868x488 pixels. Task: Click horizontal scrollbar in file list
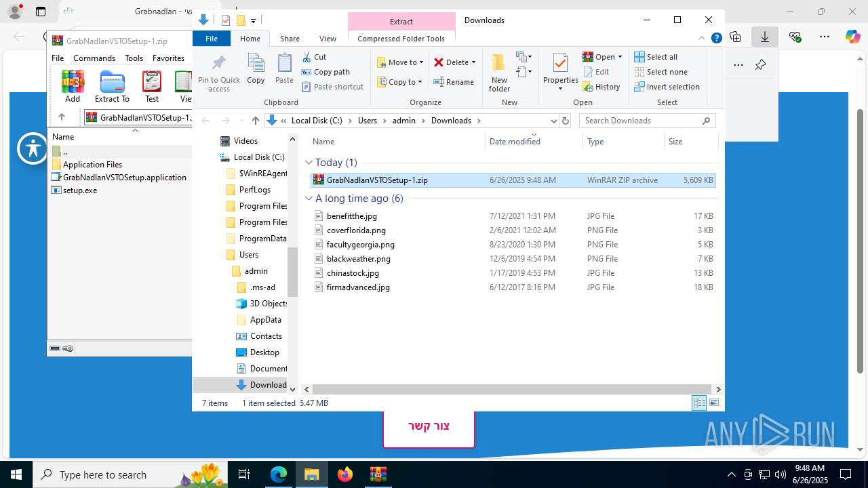coord(512,390)
